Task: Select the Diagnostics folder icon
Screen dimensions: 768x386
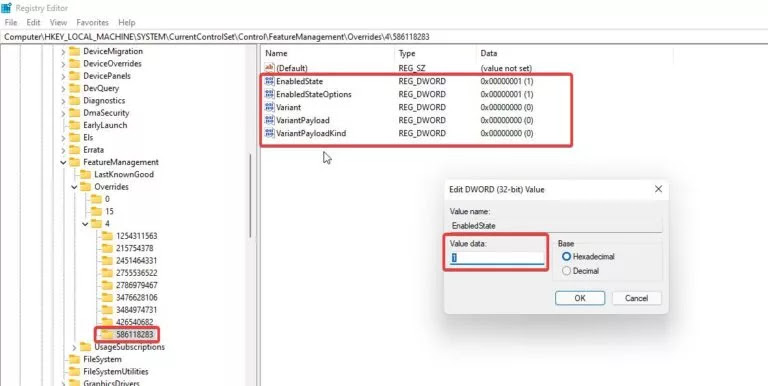Action: point(74,100)
